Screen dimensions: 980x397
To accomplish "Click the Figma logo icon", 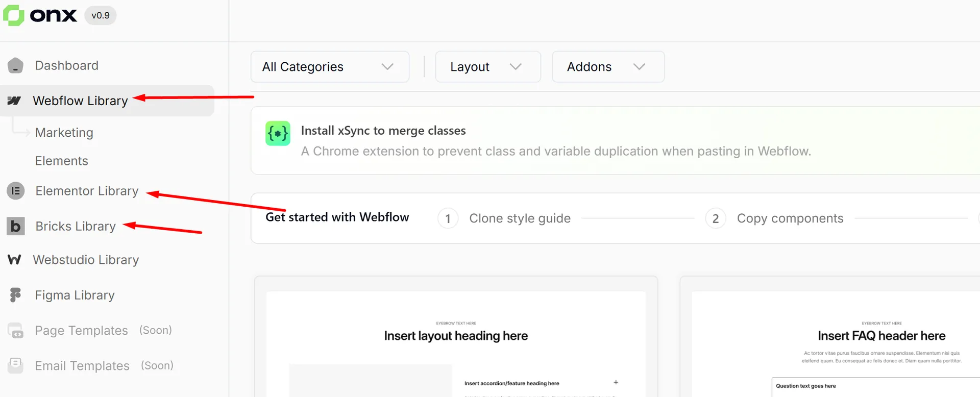I will pyautogui.click(x=15, y=295).
